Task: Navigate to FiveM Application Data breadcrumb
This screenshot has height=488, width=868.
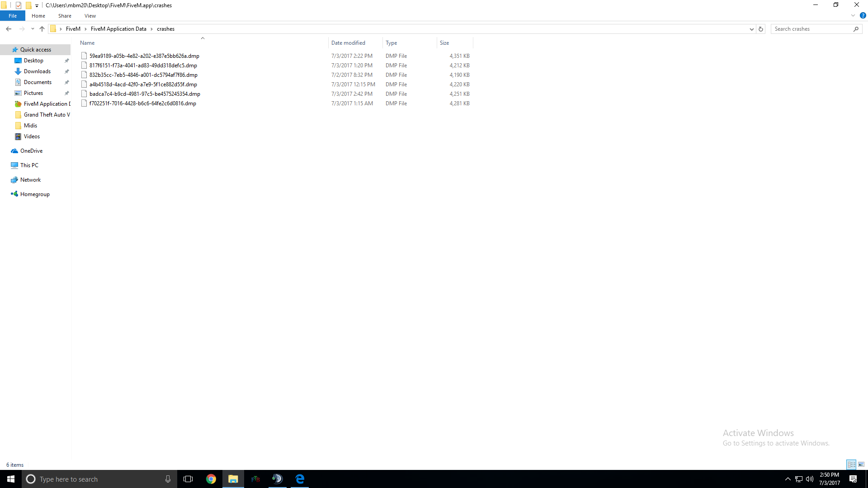Action: tap(118, 29)
